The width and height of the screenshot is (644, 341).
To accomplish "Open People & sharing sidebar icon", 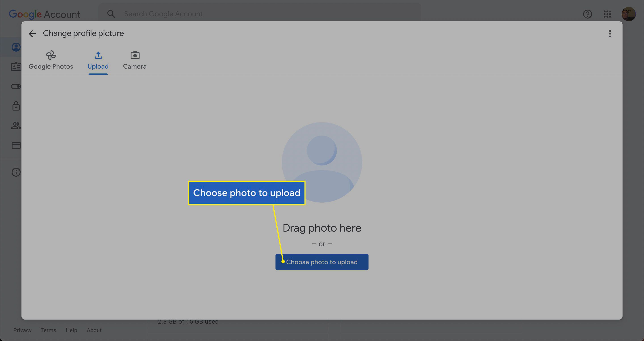I will pyautogui.click(x=16, y=126).
